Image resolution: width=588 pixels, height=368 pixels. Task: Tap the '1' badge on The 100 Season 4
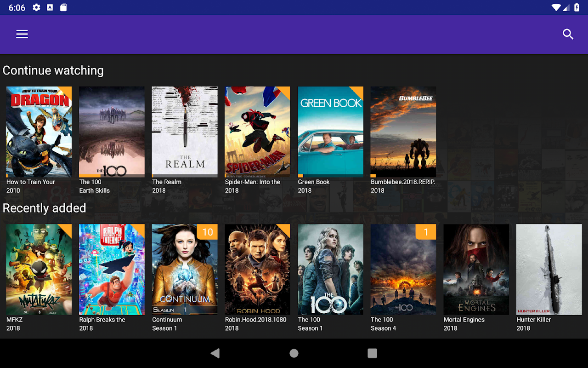point(426,232)
